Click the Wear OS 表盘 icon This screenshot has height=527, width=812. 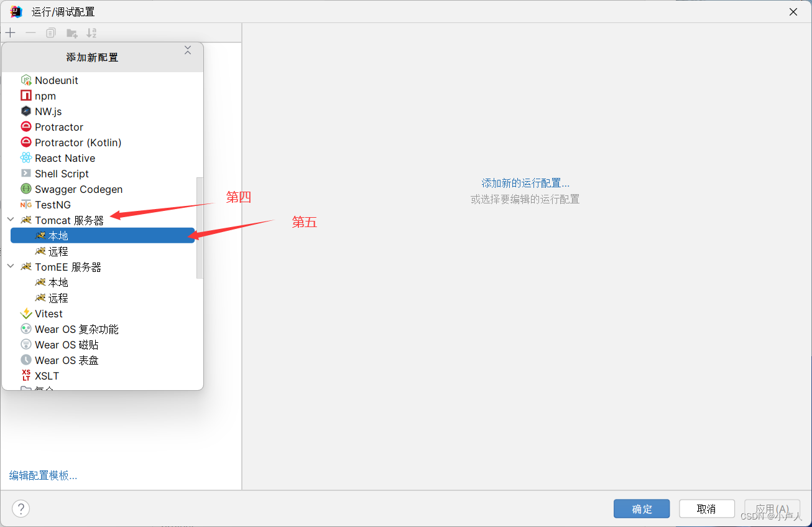26,360
